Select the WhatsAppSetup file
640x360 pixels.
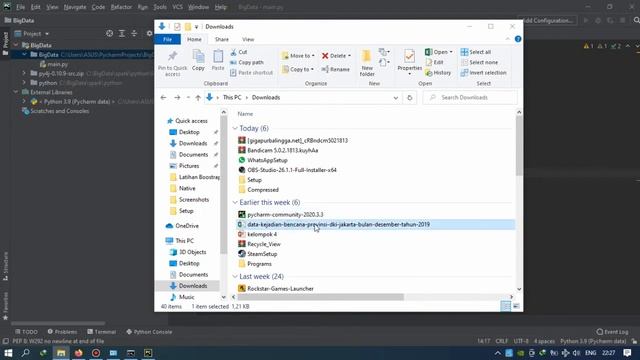click(x=267, y=160)
